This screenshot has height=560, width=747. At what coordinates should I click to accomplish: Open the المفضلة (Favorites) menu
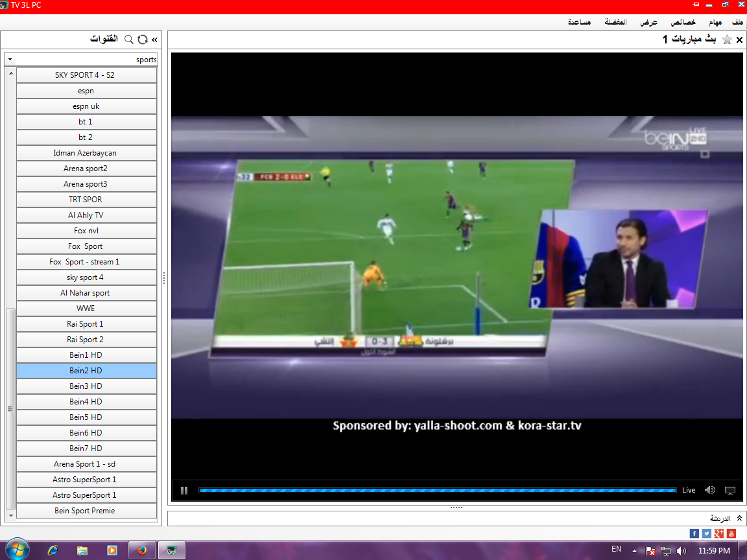tap(615, 22)
